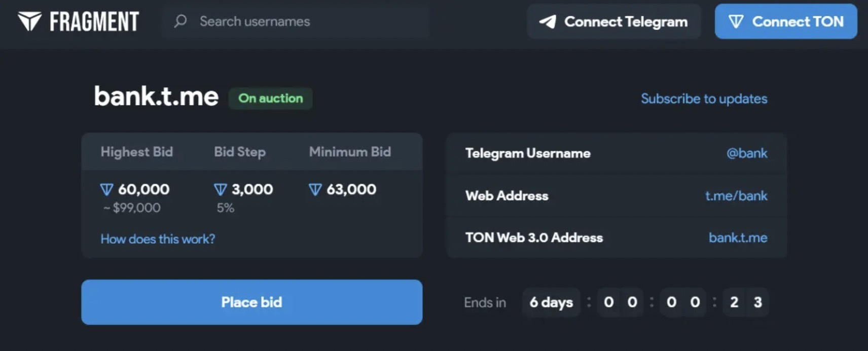Open the @bank Telegram username link
868x351 pixels.
pos(746,153)
